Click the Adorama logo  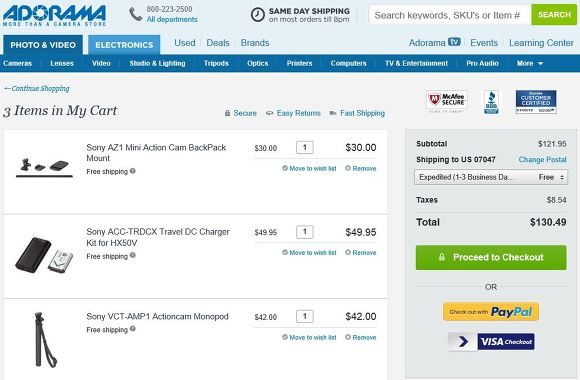(x=54, y=15)
